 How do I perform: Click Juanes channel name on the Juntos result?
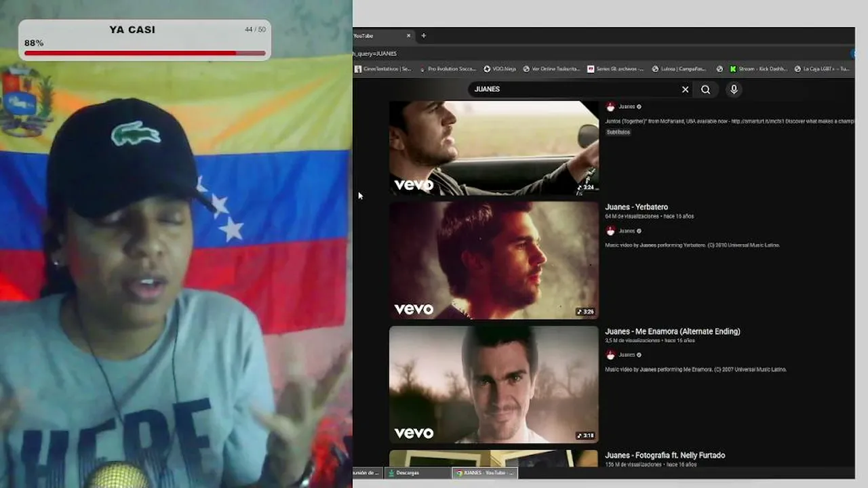[627, 107]
